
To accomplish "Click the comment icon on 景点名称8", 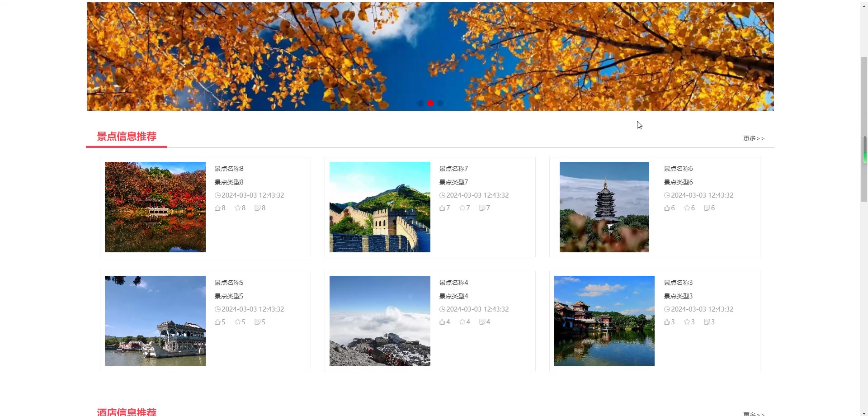I will click(x=257, y=208).
